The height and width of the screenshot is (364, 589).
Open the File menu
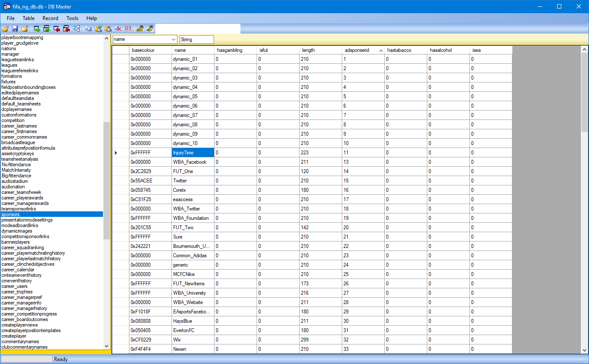[x=11, y=18]
